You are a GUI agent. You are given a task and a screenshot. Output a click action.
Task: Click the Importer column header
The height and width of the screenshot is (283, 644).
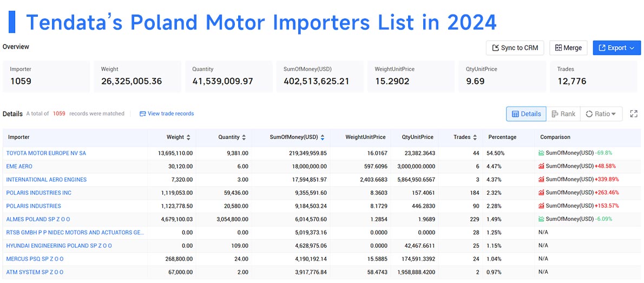[19, 137]
